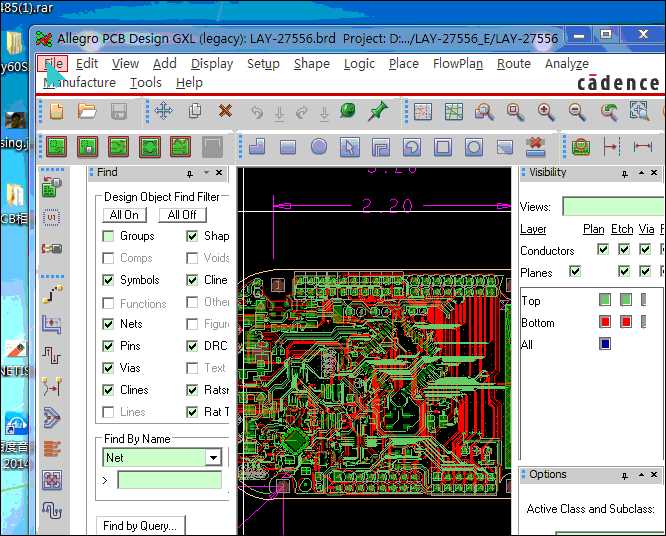Click the gray disabled mode icon

212,147
